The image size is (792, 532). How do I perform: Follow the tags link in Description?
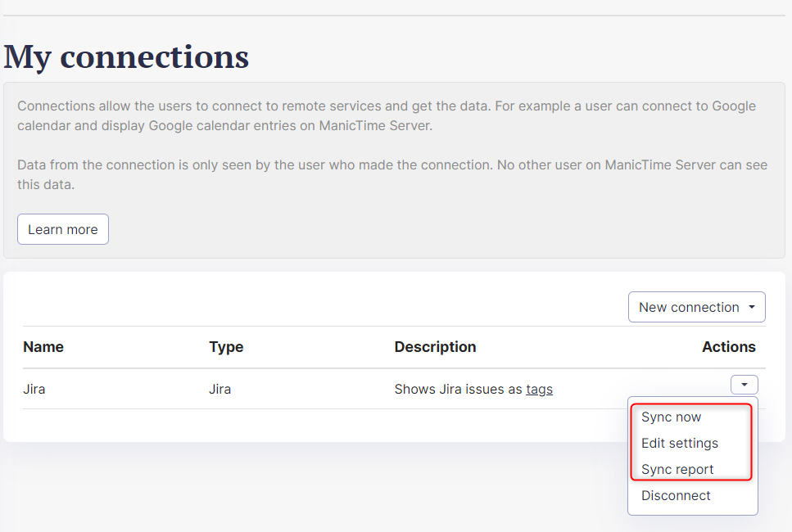click(539, 390)
